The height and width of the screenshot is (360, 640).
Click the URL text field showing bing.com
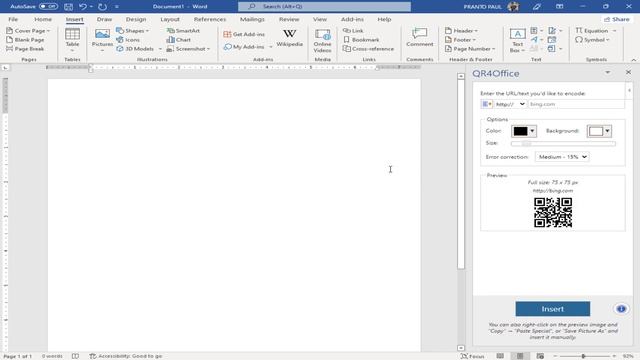point(576,104)
